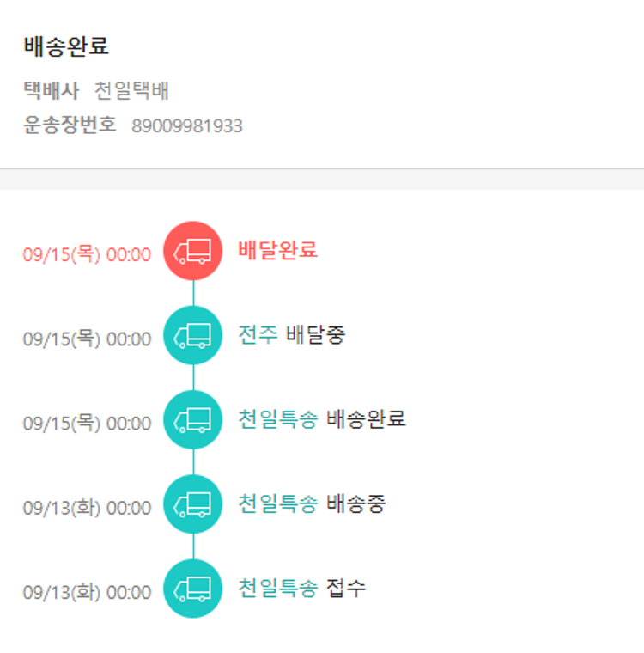This screenshot has width=644, height=653.
Task: Click 천일특송 in the 배송중 row
Action: [x=277, y=503]
